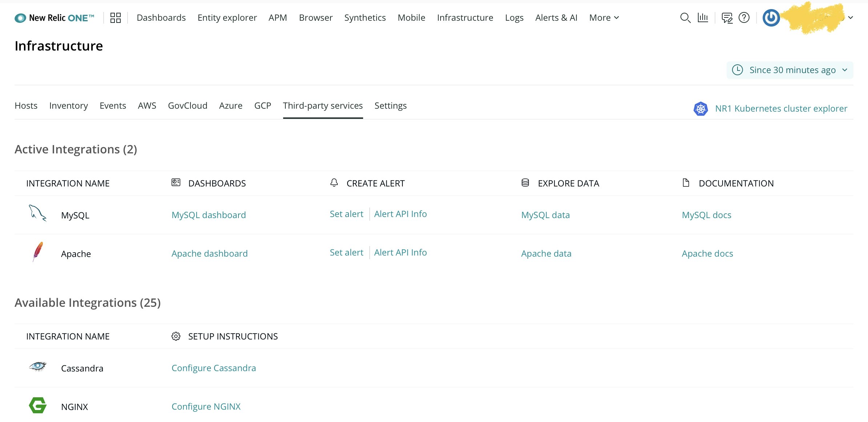Click the NGINX logo icon
This screenshot has height=422, width=868.
coord(37,405)
